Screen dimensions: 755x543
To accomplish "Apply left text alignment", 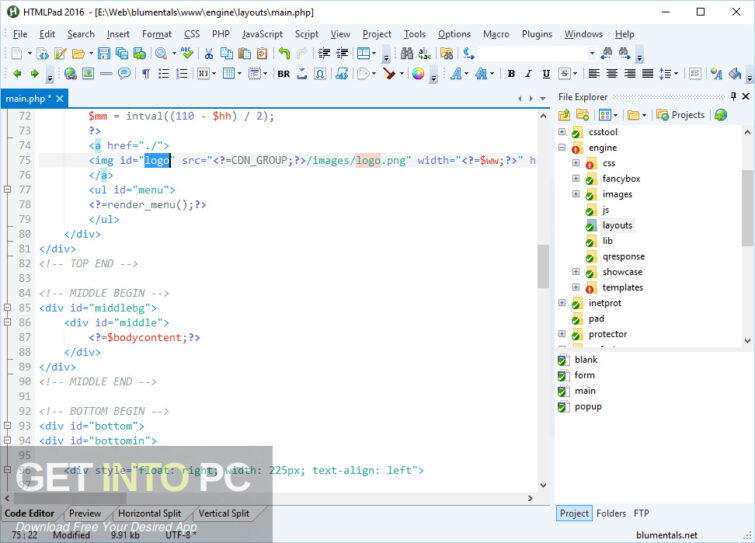I will tap(594, 74).
